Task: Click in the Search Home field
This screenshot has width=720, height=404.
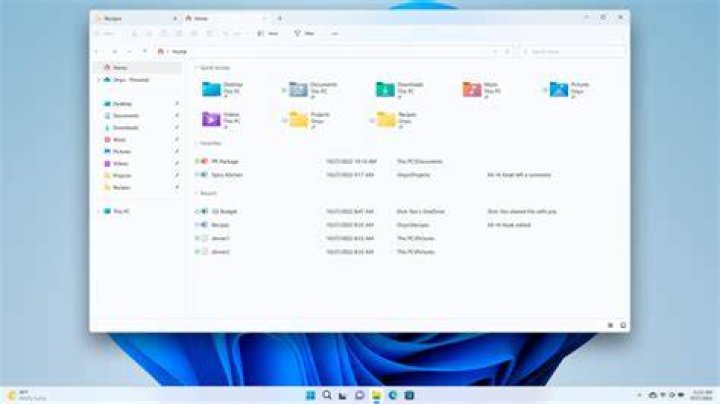Action: pyautogui.click(x=572, y=51)
